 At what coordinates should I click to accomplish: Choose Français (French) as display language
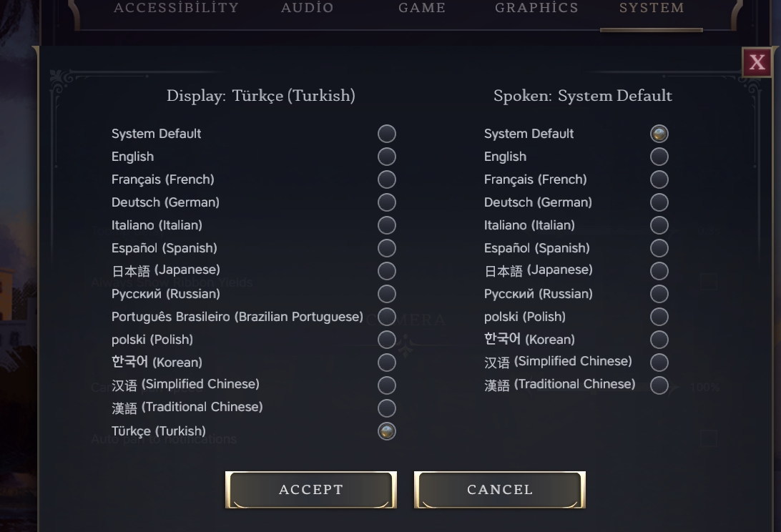click(386, 179)
